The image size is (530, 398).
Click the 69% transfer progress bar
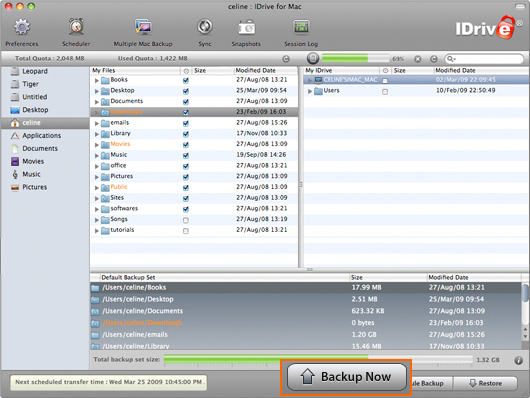(355, 58)
